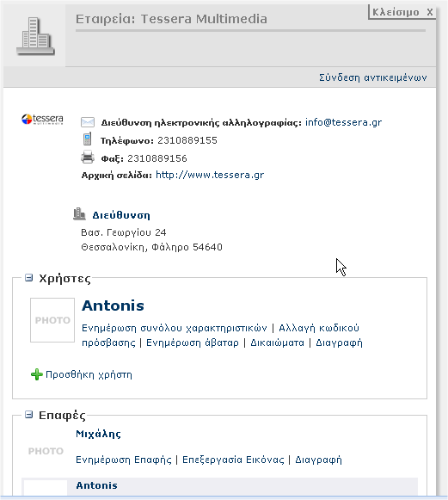Collapse the Επαφές section

tap(28, 415)
